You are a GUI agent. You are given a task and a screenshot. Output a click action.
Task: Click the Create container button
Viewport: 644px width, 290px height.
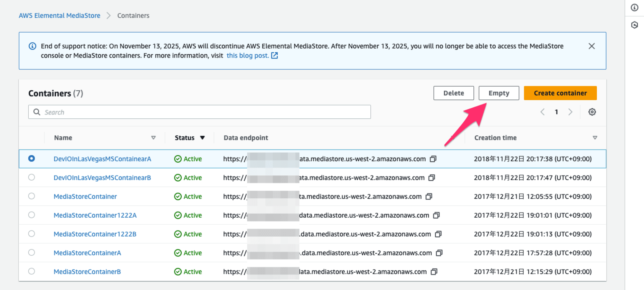560,93
